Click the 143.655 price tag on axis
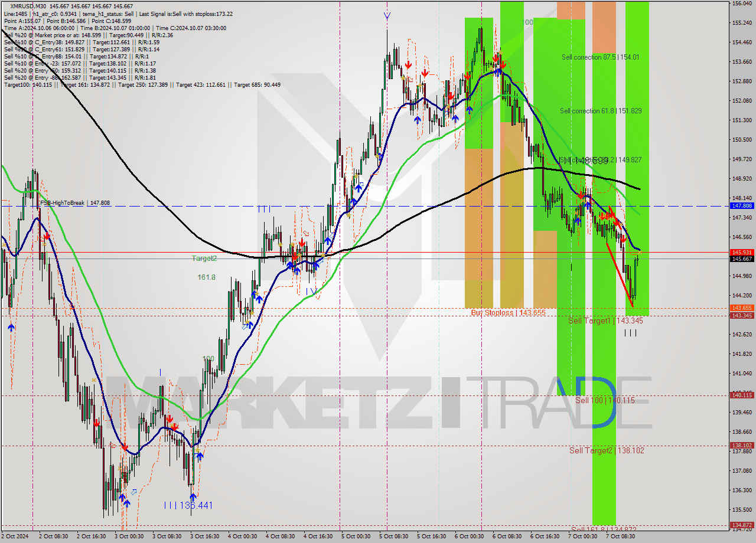Viewport: 756px width, 543px height. pos(742,308)
